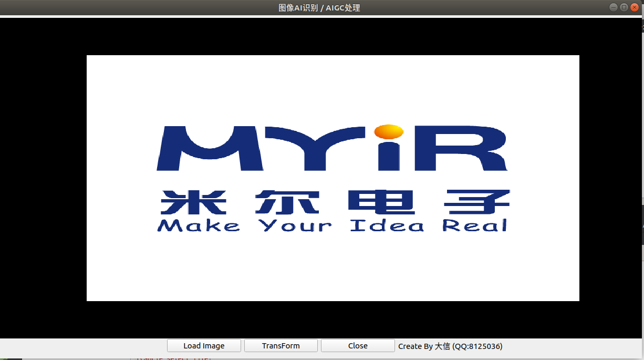Maximize the window using the title bar square icon
Screen dimensions: 644x360
624,7
